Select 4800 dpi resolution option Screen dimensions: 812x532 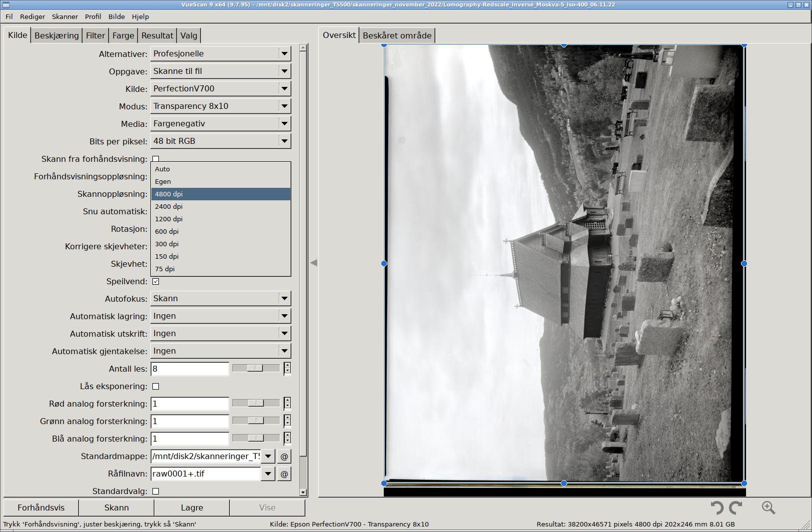point(220,194)
